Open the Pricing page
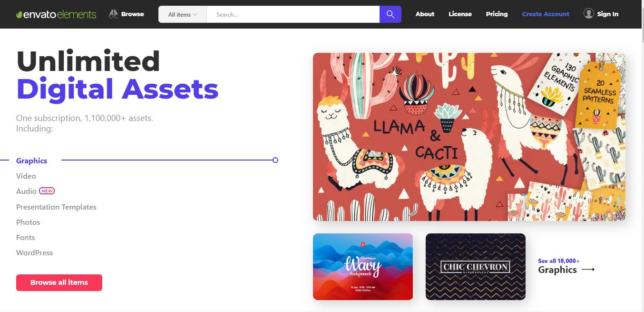 (x=497, y=14)
